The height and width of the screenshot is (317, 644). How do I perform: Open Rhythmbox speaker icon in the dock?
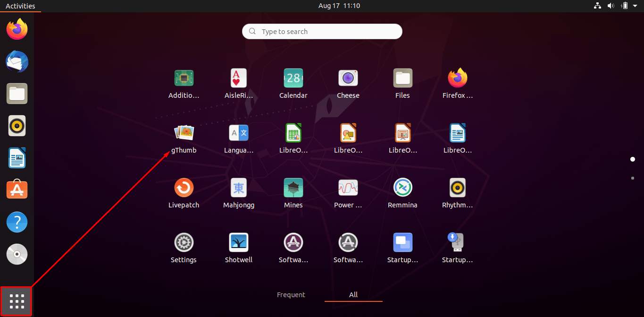[x=17, y=126]
